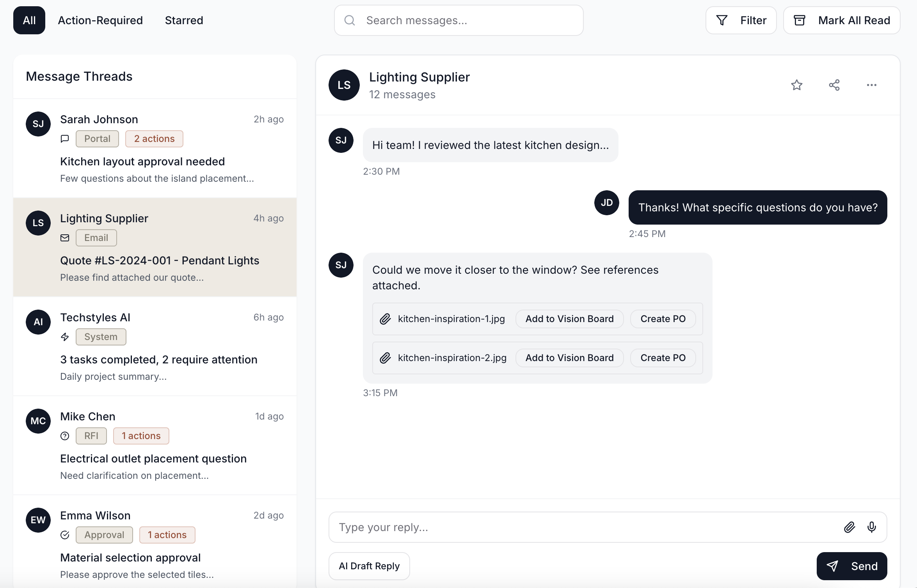
Task: Open the more options menu in conversation header
Action: point(872,85)
